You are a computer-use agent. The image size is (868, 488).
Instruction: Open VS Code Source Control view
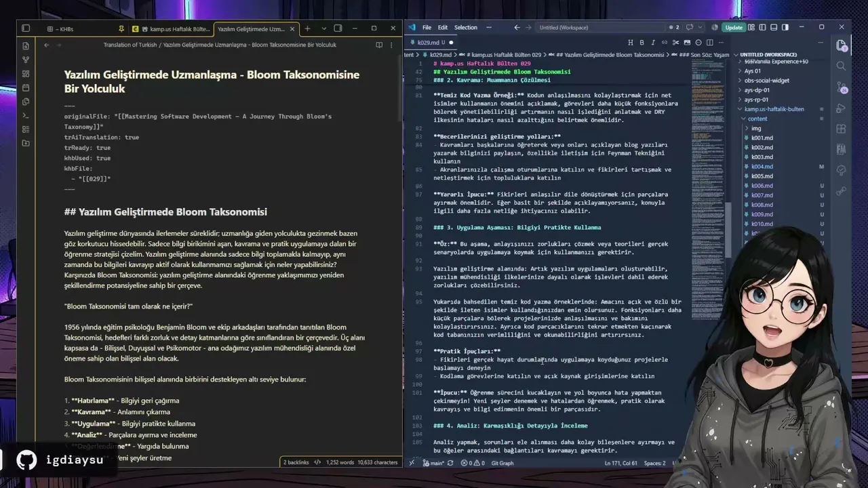click(x=842, y=87)
